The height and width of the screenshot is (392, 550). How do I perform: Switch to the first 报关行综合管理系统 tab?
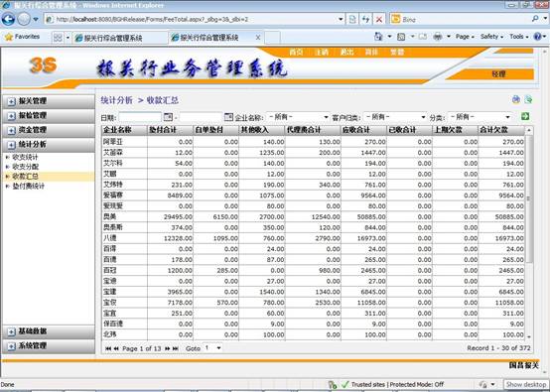click(119, 38)
